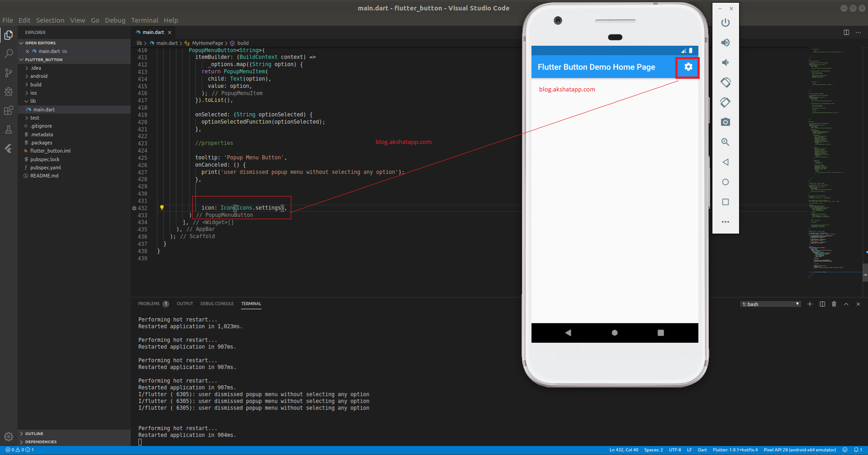Open emulator extended controls (three dots)

726,222
